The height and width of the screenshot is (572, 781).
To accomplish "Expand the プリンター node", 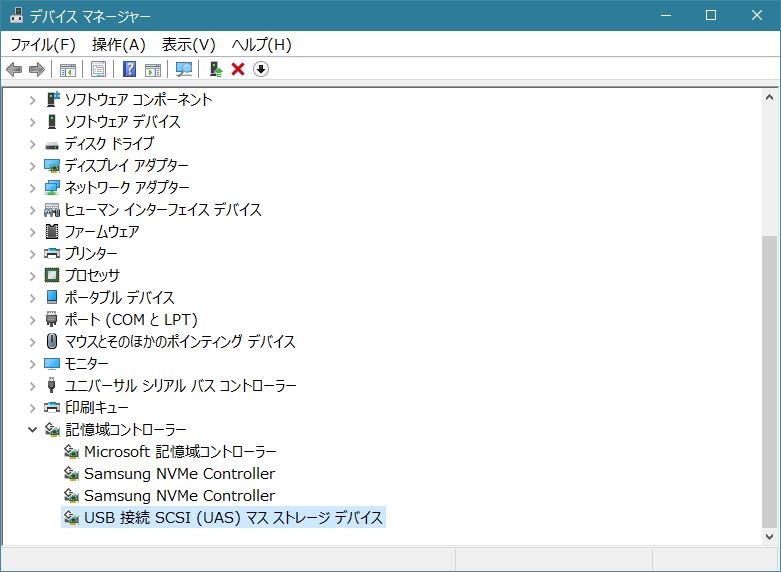I will pyautogui.click(x=32, y=254).
